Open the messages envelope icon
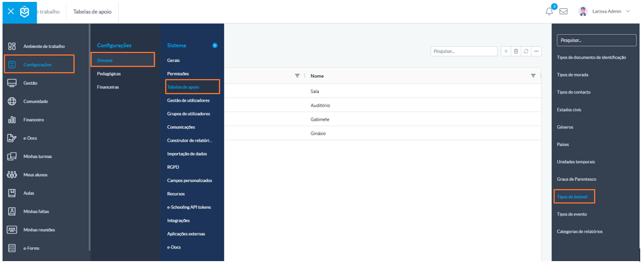Screen dimensions: 644x263 pyautogui.click(x=564, y=11)
